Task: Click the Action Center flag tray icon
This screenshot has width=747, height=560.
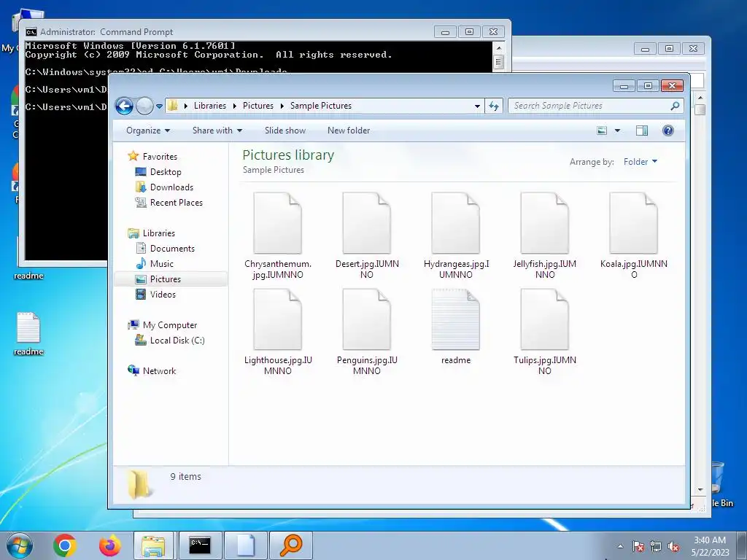Action: click(638, 546)
